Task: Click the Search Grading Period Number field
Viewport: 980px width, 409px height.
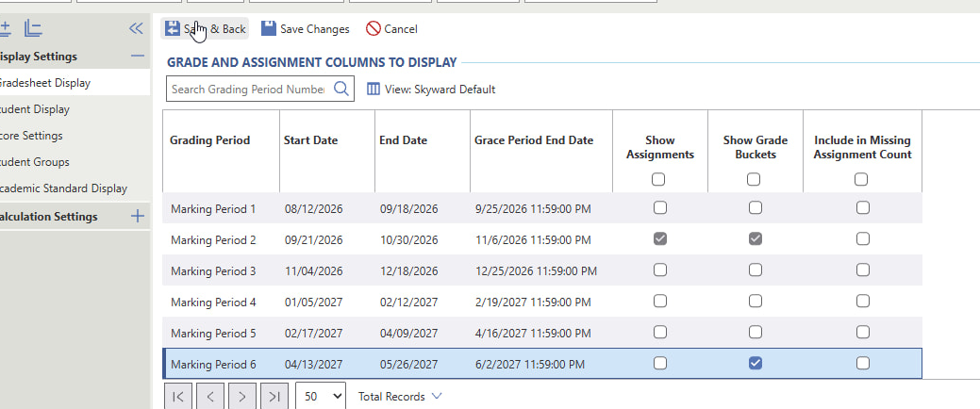Action: pos(249,90)
